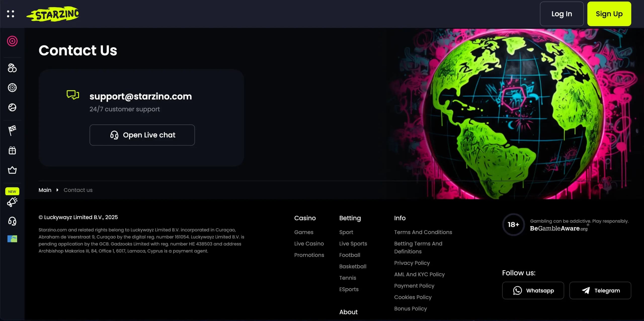Open Terms And Conditions under Info
This screenshot has height=321, width=644.
[423, 232]
